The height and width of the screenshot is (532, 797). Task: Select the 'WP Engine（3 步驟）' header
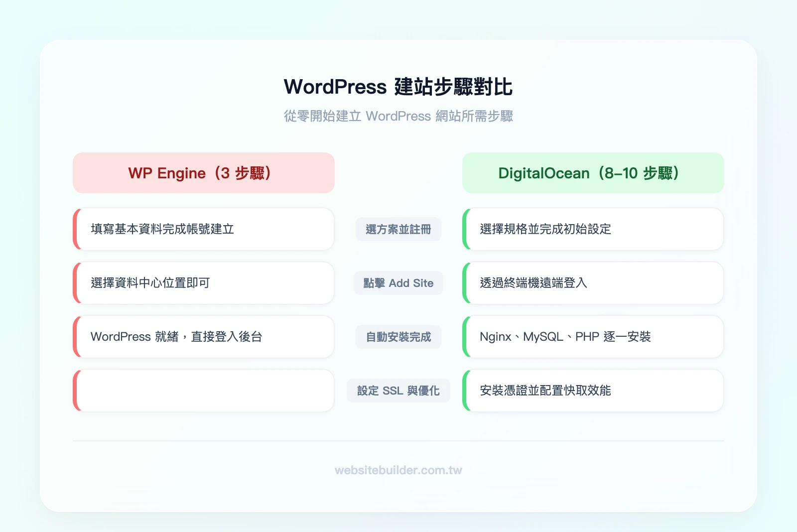pos(204,173)
